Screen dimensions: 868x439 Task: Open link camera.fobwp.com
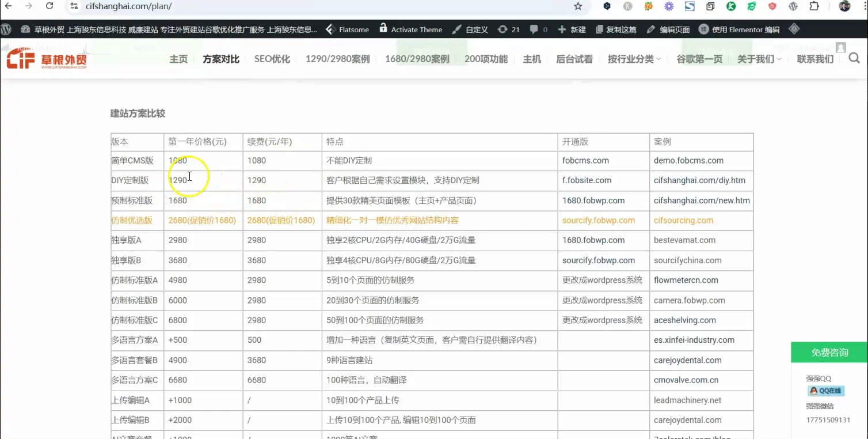[x=690, y=300]
